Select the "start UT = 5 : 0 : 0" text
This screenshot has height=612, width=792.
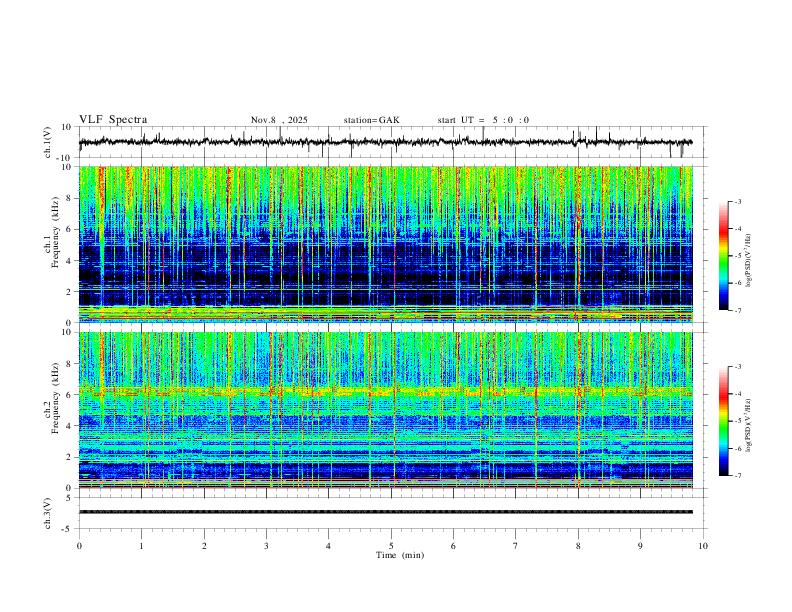click(x=483, y=120)
